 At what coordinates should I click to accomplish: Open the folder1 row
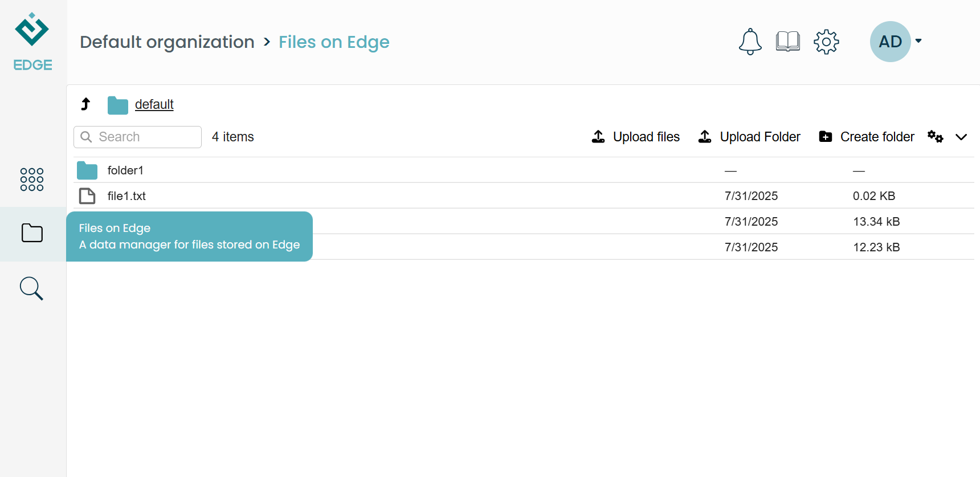(524, 170)
